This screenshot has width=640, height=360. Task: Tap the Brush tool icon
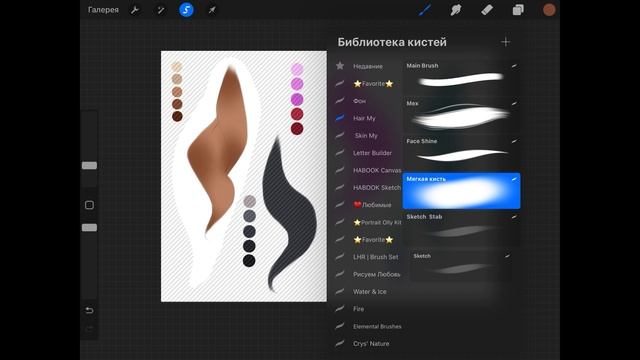point(424,10)
